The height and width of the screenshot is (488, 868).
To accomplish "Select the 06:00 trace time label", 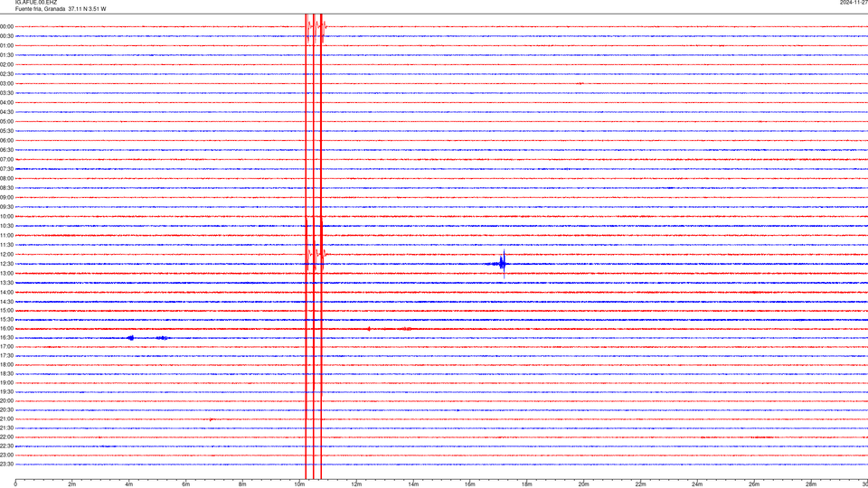I will pyautogui.click(x=6, y=141).
